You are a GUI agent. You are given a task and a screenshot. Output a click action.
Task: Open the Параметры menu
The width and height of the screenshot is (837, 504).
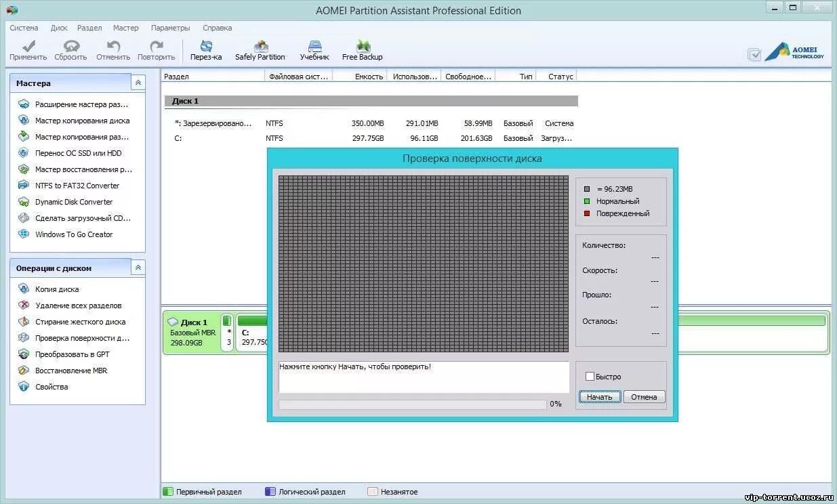(x=171, y=28)
